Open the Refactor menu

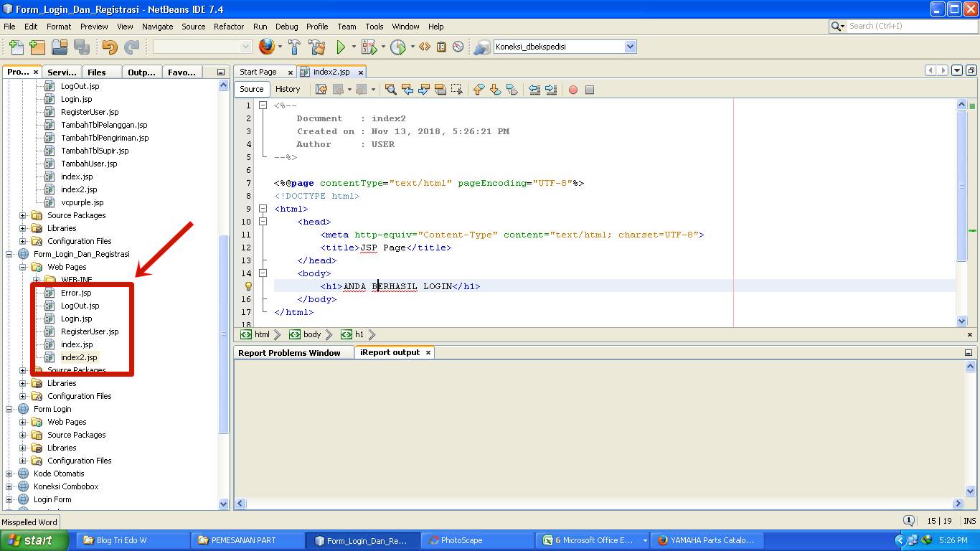click(x=229, y=27)
